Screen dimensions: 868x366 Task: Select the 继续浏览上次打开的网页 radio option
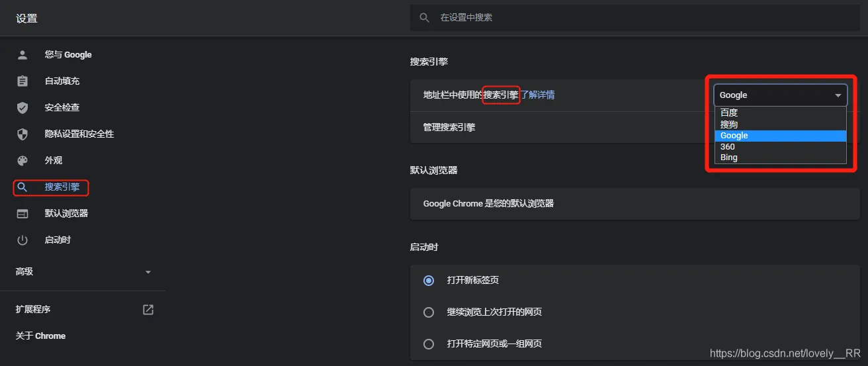click(429, 312)
